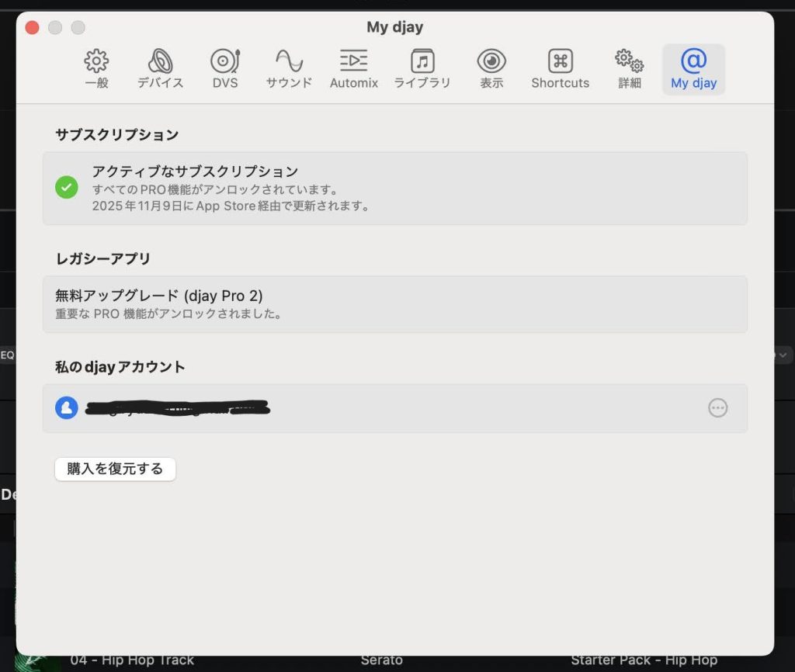795x672 pixels.
Task: Expand the dropdown chevron behind right edge
Action: tap(783, 355)
